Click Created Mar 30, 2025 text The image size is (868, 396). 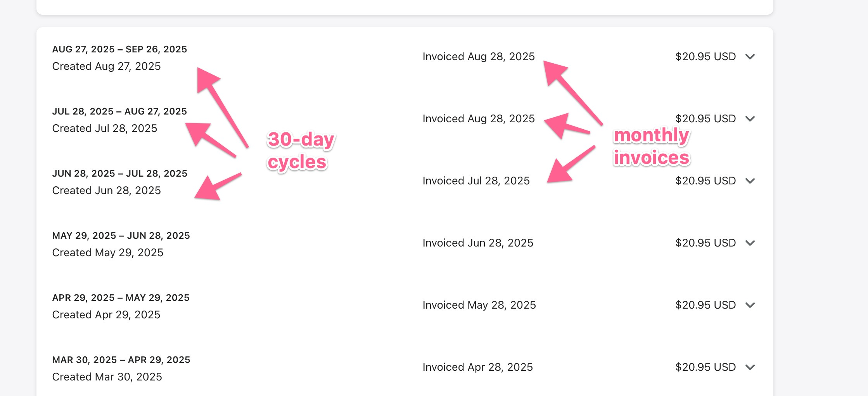(x=107, y=377)
